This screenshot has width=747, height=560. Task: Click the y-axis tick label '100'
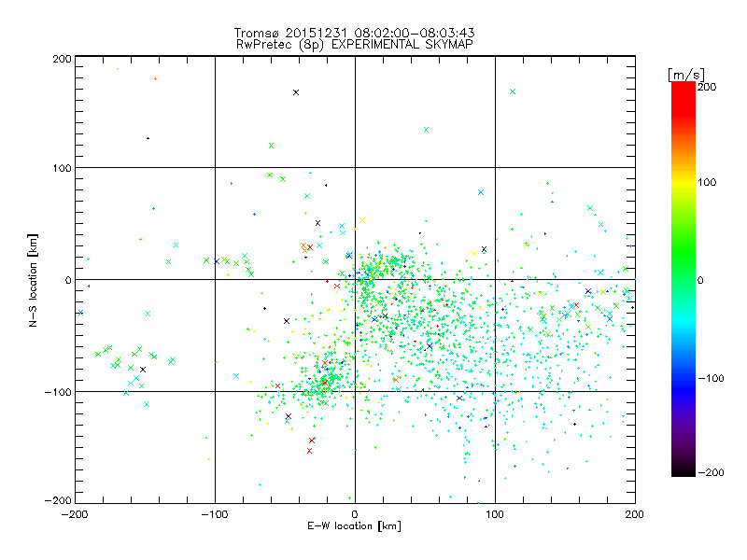tap(63, 169)
